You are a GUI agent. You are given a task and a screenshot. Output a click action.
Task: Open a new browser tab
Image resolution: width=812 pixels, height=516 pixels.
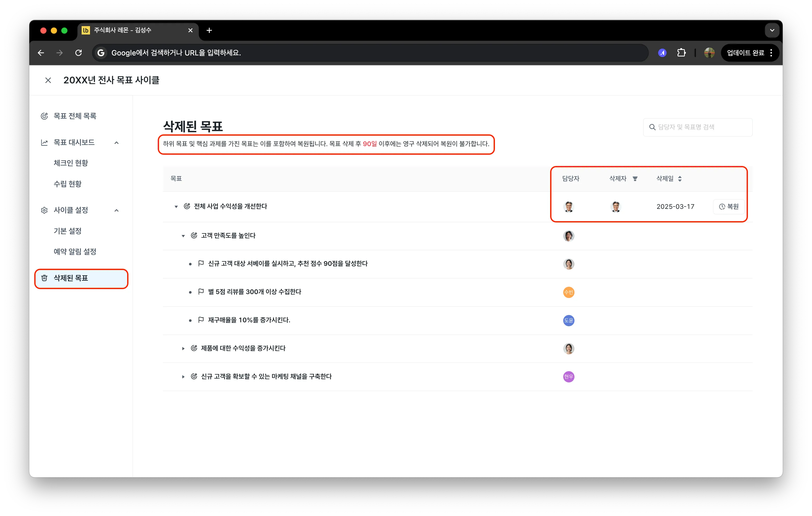point(209,30)
